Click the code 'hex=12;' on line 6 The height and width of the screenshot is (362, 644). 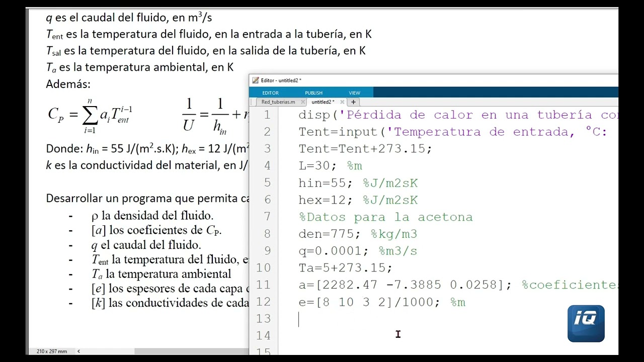pyautogui.click(x=326, y=200)
